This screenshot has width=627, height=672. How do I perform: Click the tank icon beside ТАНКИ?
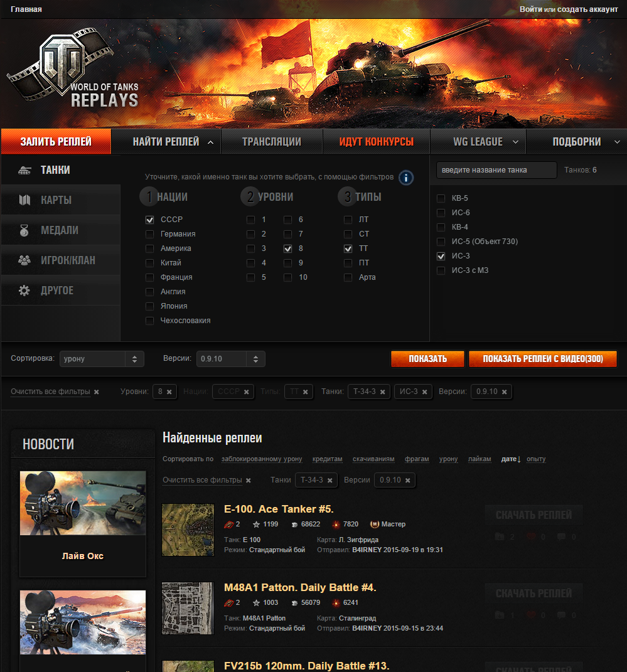pos(24,170)
